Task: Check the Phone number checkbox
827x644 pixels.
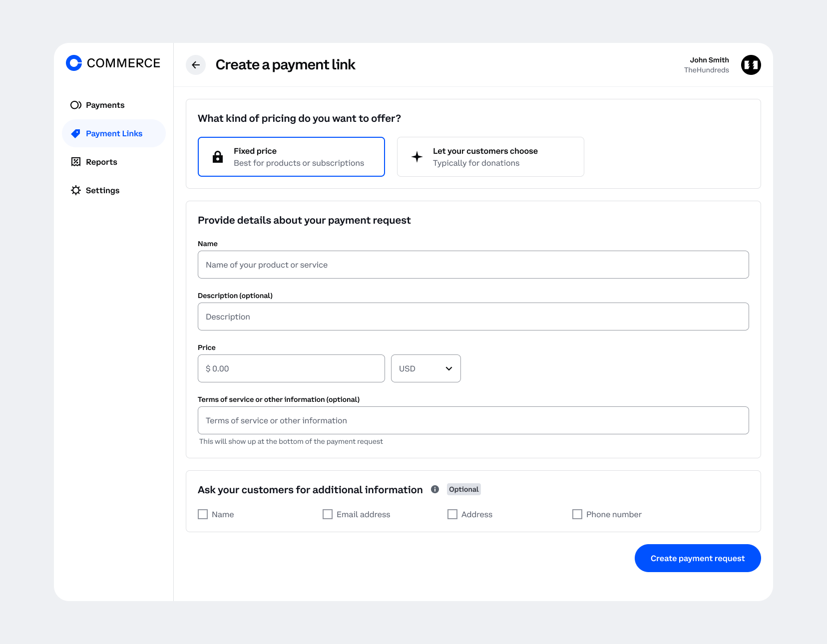Action: [x=577, y=514]
